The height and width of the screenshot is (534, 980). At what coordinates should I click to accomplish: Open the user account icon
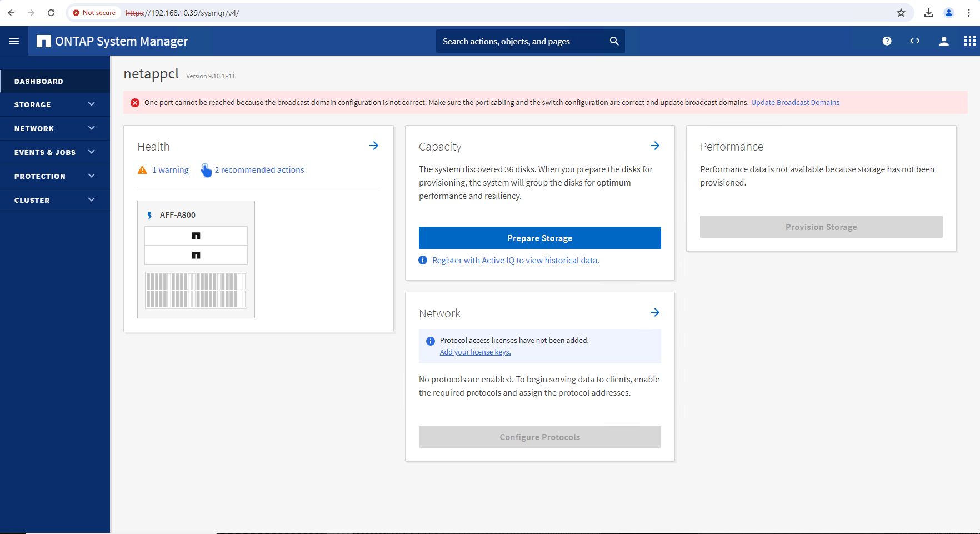(944, 41)
